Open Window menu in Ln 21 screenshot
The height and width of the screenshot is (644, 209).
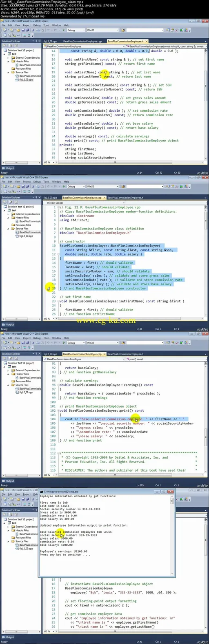[57, 182]
